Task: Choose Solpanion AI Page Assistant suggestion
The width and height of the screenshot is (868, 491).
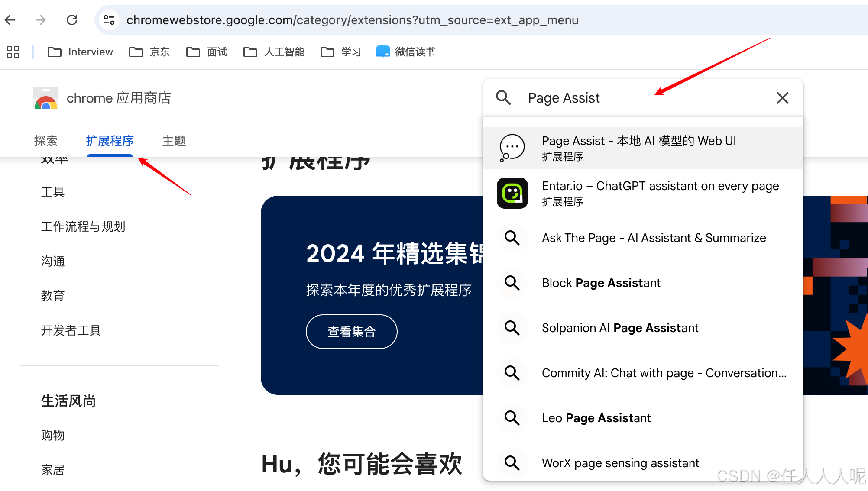Action: (643, 328)
